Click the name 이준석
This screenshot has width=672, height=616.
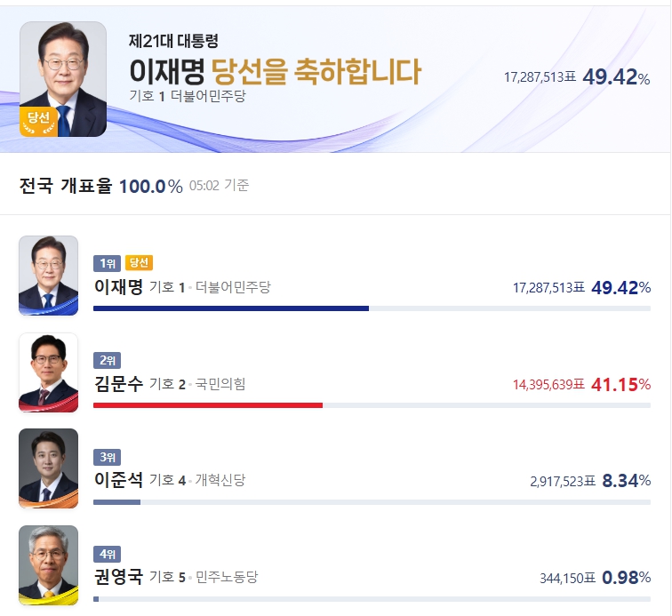(x=119, y=480)
